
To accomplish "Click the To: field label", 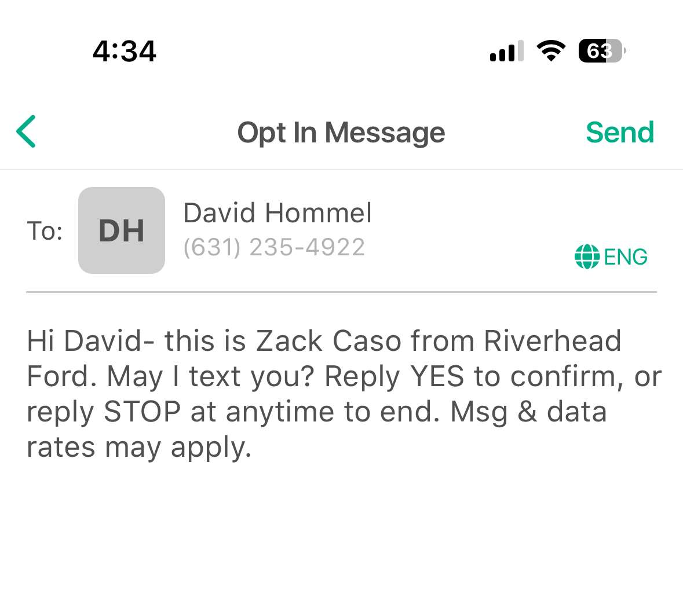I will 45,231.
